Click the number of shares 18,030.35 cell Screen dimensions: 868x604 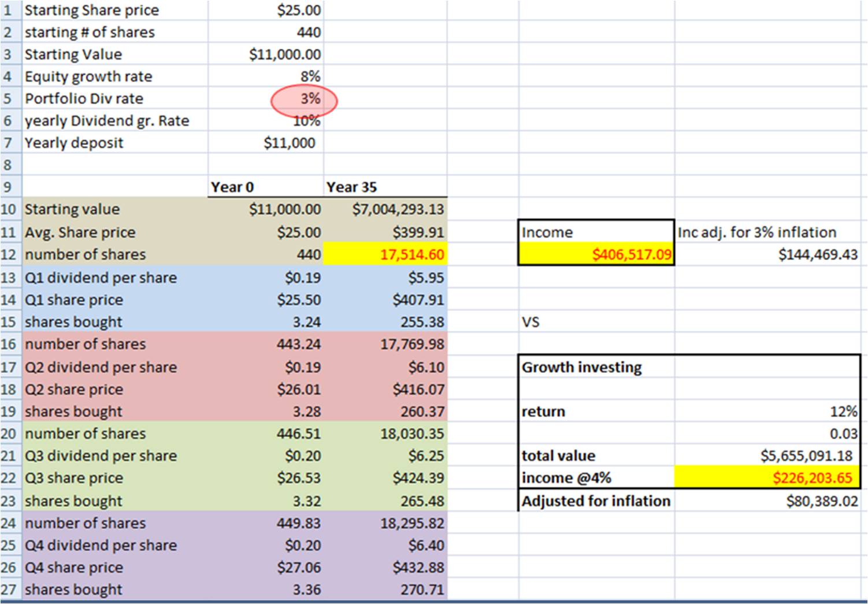pyautogui.click(x=385, y=433)
